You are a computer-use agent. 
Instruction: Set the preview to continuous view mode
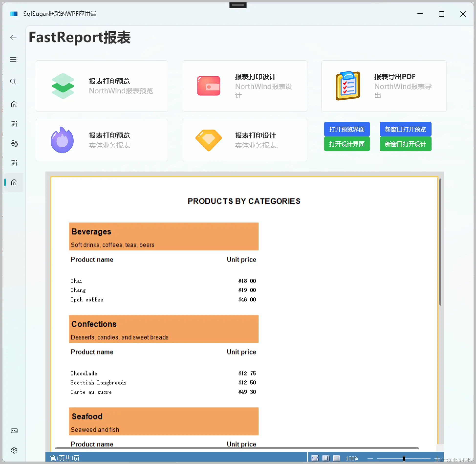pyautogui.click(x=336, y=458)
